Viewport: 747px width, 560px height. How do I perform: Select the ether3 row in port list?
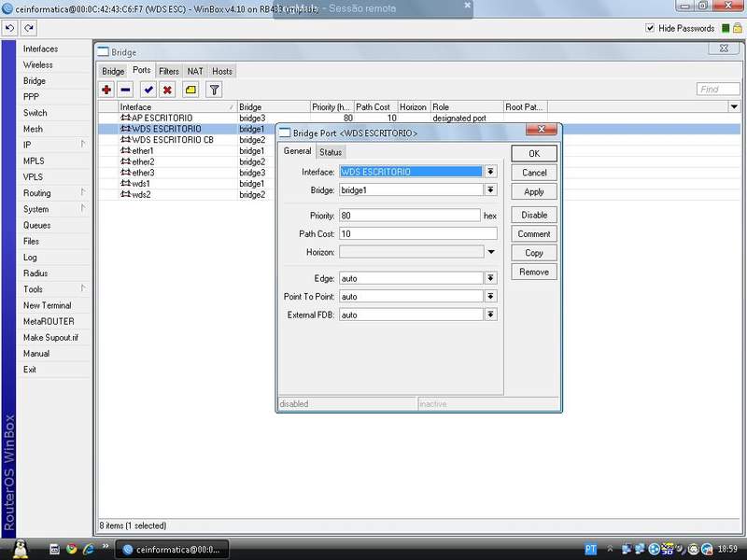tap(143, 173)
